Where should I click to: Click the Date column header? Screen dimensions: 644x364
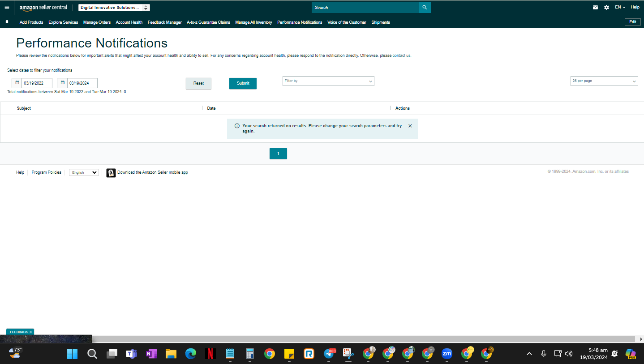click(211, 108)
